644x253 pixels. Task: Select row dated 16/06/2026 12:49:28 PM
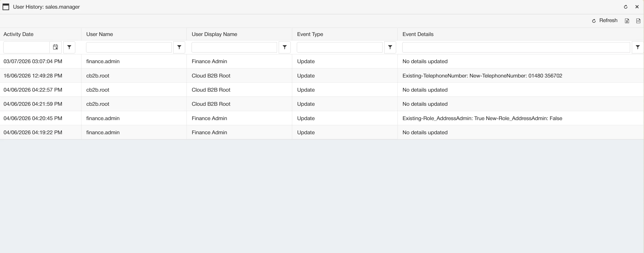[x=322, y=76]
